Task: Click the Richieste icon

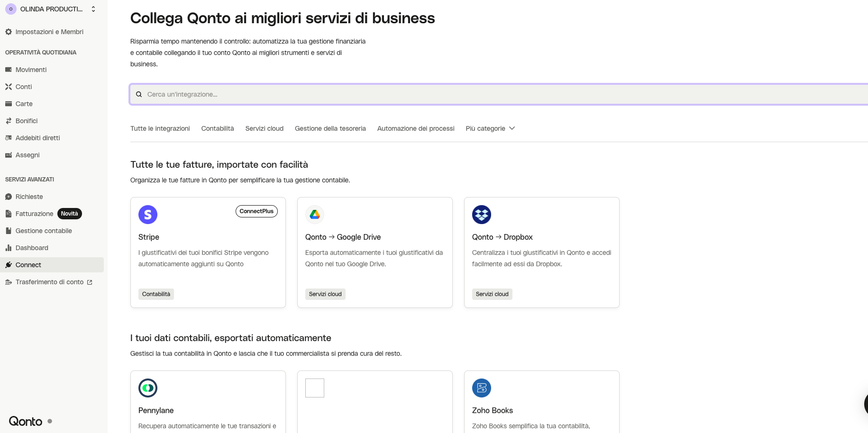Action: click(x=9, y=197)
